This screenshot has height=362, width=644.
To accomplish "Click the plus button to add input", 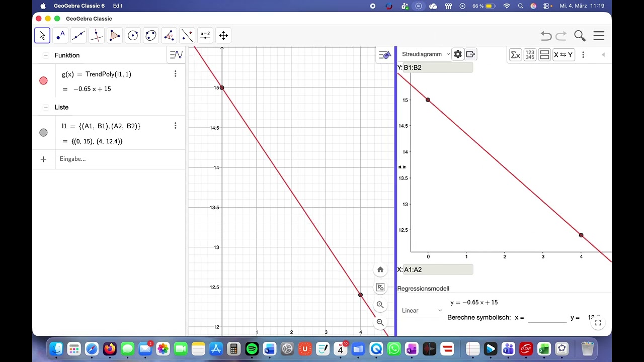I will pos(43,159).
